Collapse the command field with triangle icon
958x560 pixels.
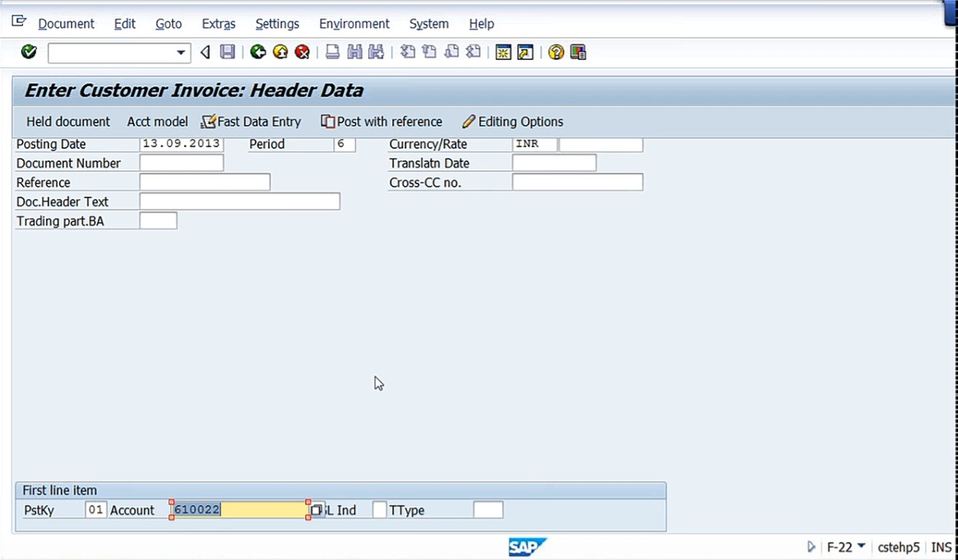coord(206,53)
